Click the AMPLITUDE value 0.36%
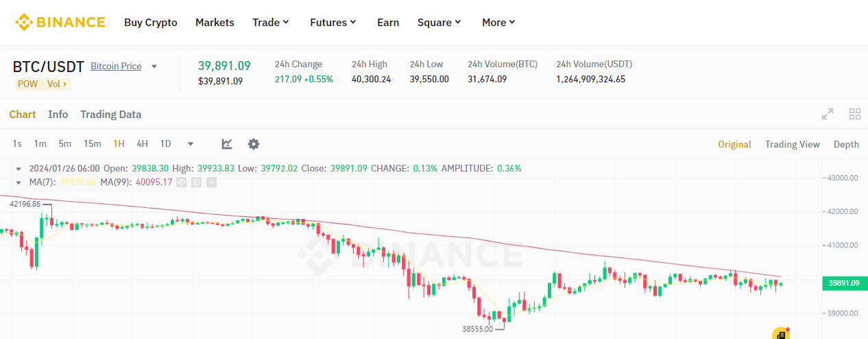 [509, 168]
